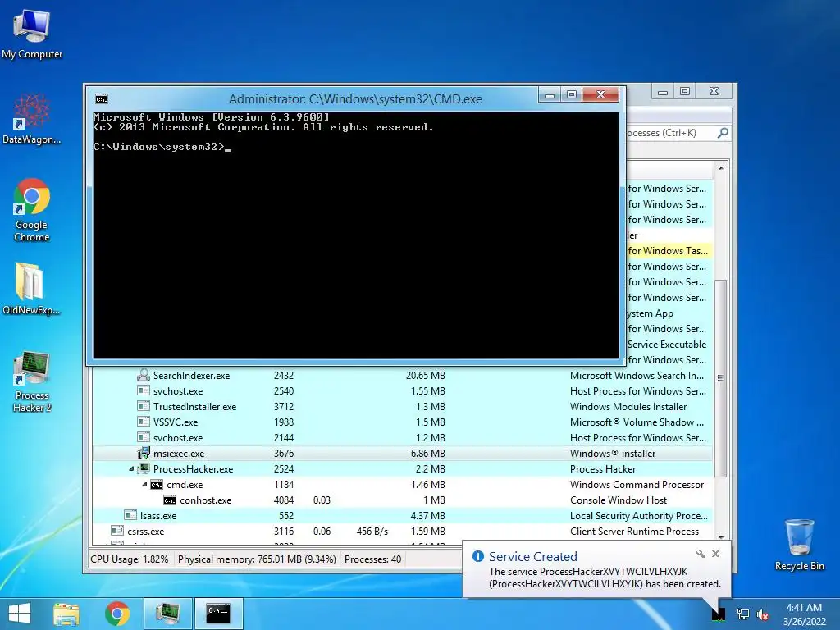Open the network tray icon
Screen dimensions: 840x630
(x=742, y=614)
